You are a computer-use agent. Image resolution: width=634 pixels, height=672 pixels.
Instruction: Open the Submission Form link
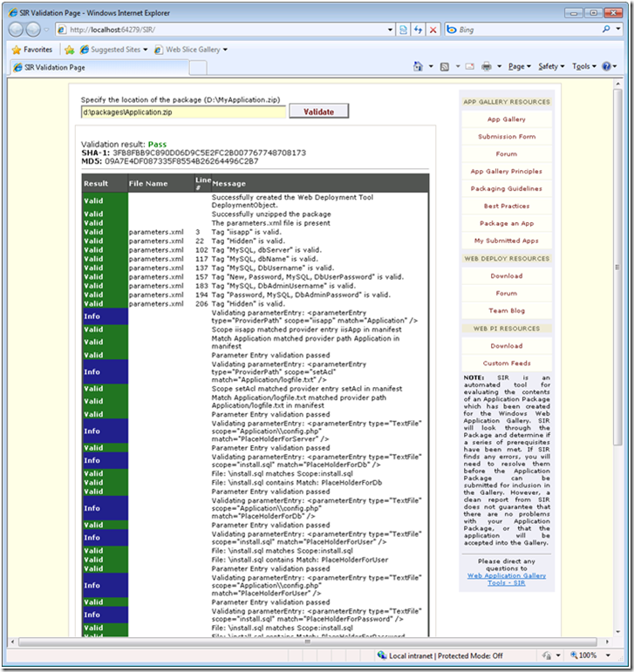pyautogui.click(x=507, y=137)
